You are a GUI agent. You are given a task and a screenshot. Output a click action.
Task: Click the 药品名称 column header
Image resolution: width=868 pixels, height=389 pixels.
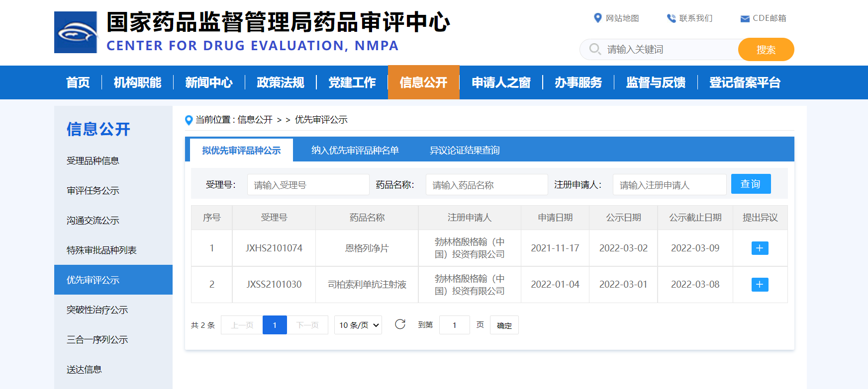(x=367, y=218)
